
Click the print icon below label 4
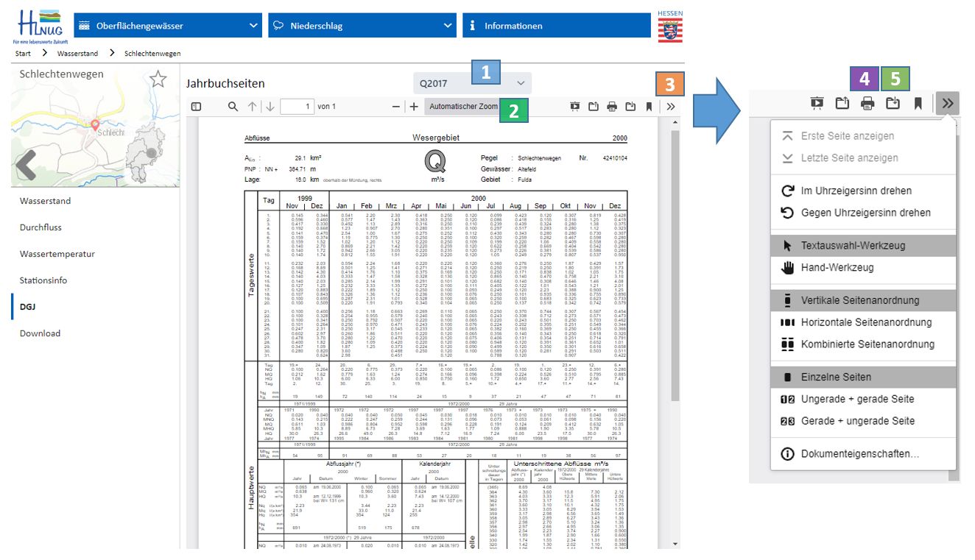[x=867, y=103]
